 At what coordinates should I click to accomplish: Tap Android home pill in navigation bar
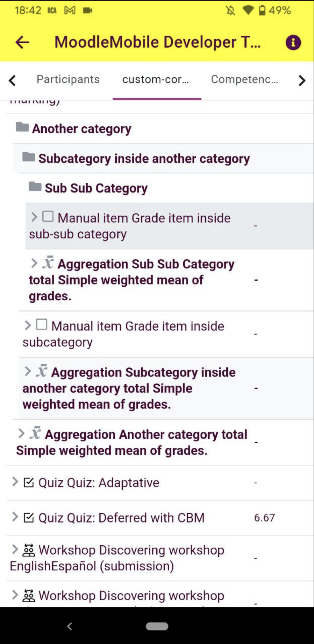[157, 626]
